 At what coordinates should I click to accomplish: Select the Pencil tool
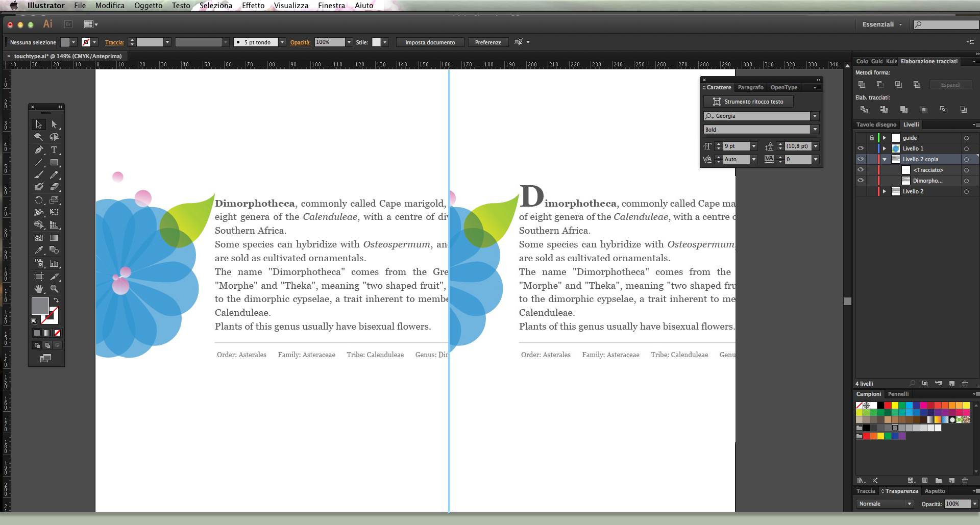54,175
